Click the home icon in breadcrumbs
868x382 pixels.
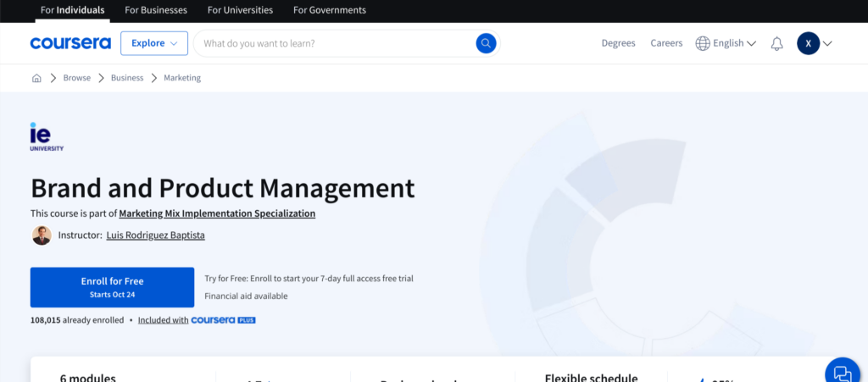(36, 78)
